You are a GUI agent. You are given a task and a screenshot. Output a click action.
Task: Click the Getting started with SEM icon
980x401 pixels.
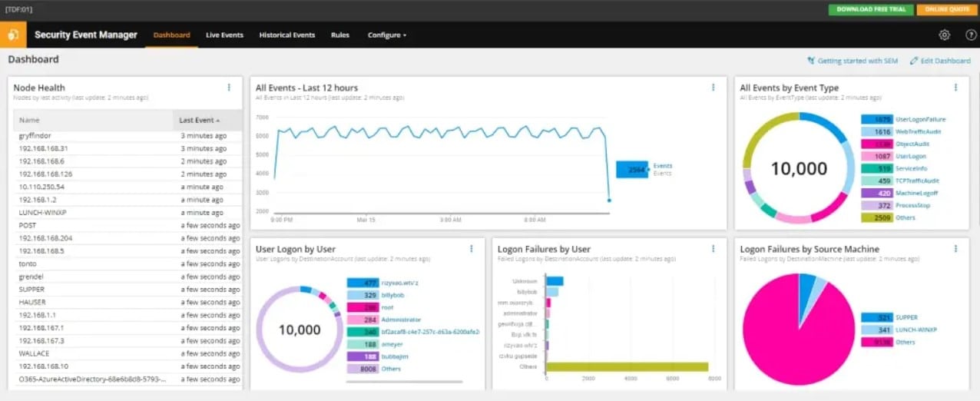(x=811, y=61)
